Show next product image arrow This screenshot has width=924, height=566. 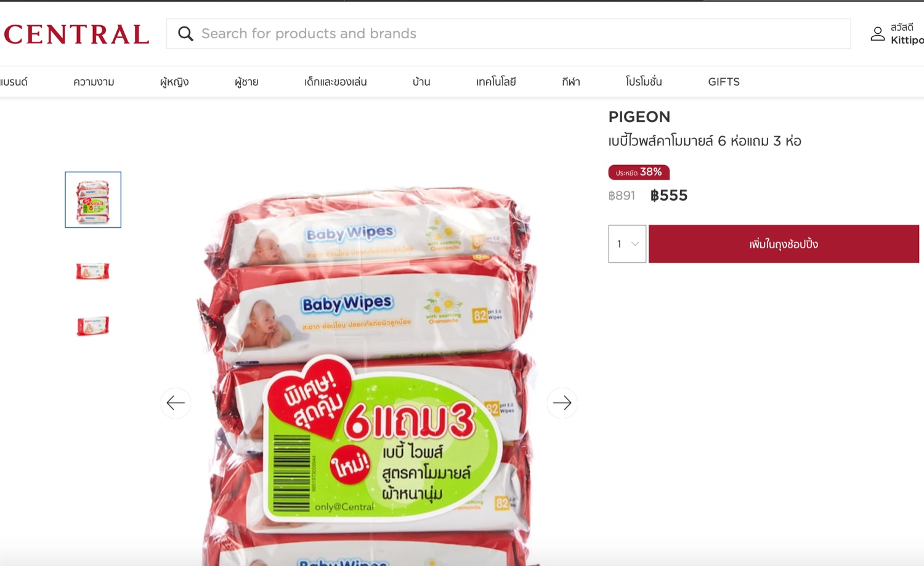[x=562, y=403]
